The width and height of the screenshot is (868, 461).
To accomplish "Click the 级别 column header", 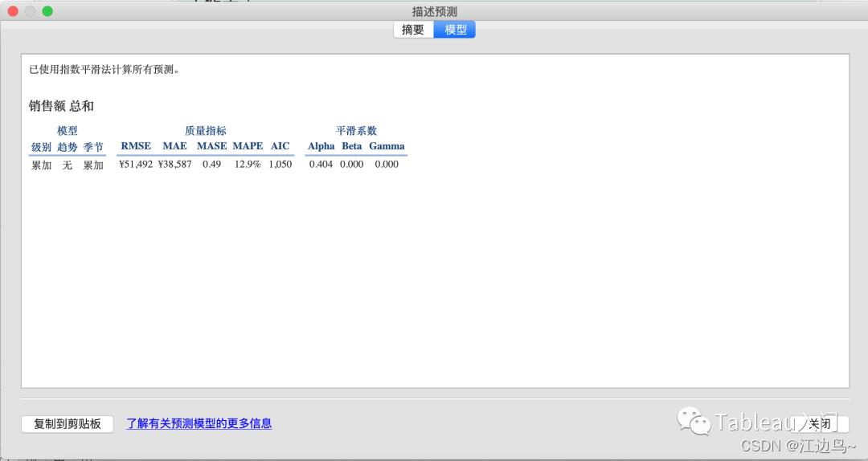I will tap(41, 147).
